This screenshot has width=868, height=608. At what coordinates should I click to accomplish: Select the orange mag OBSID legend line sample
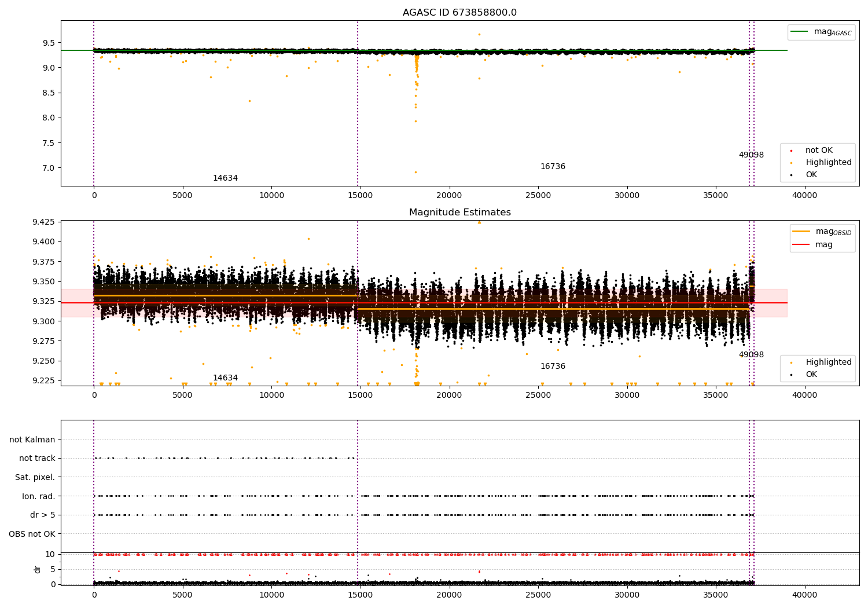[x=801, y=232]
